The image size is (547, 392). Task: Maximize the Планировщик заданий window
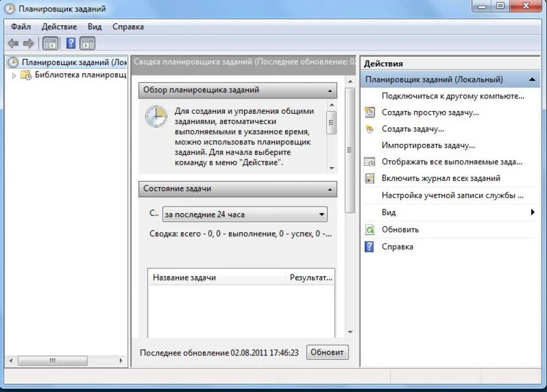tap(500, 6)
